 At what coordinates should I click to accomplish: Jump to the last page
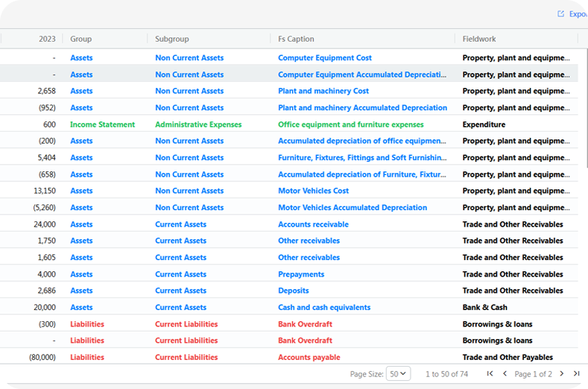pyautogui.click(x=576, y=373)
